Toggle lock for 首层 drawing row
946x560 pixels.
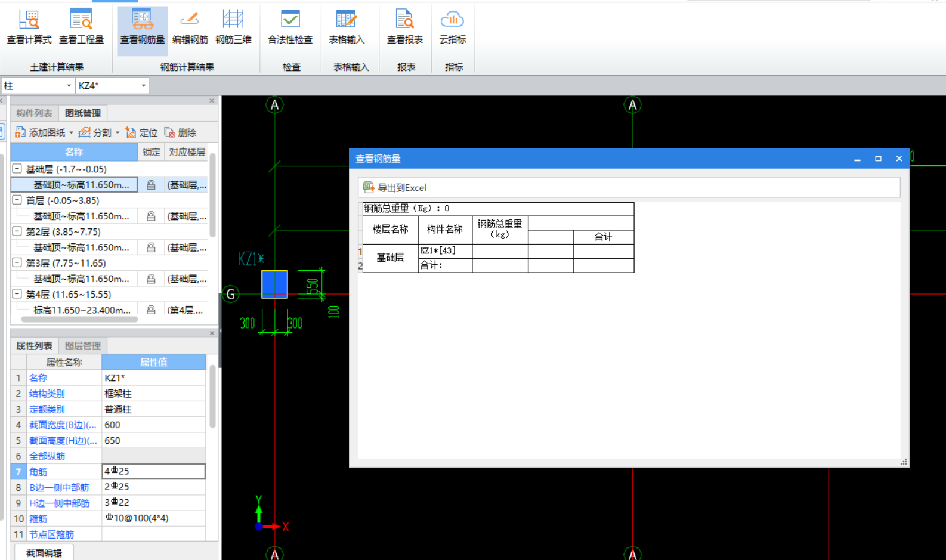[x=151, y=216]
